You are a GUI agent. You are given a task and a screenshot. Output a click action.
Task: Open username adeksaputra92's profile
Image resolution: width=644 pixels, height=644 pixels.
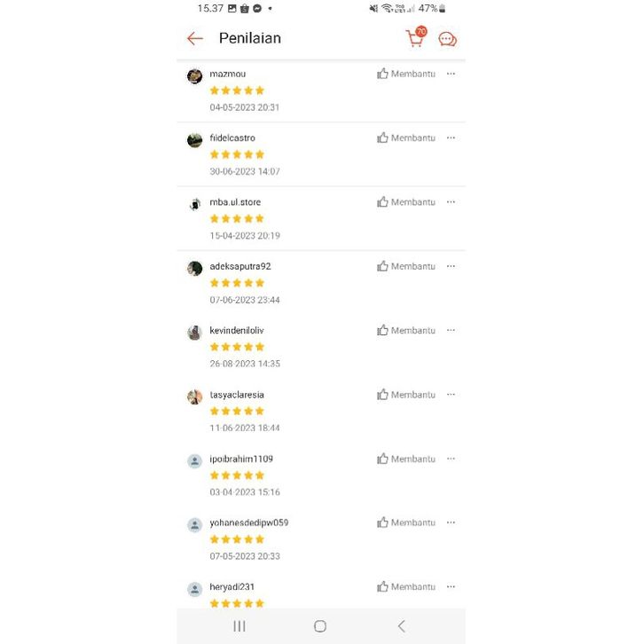tap(240, 266)
